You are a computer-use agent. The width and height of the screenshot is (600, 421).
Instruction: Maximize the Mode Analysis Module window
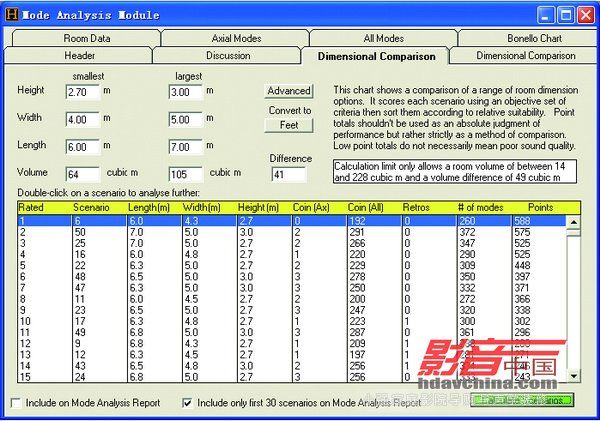[564, 14]
